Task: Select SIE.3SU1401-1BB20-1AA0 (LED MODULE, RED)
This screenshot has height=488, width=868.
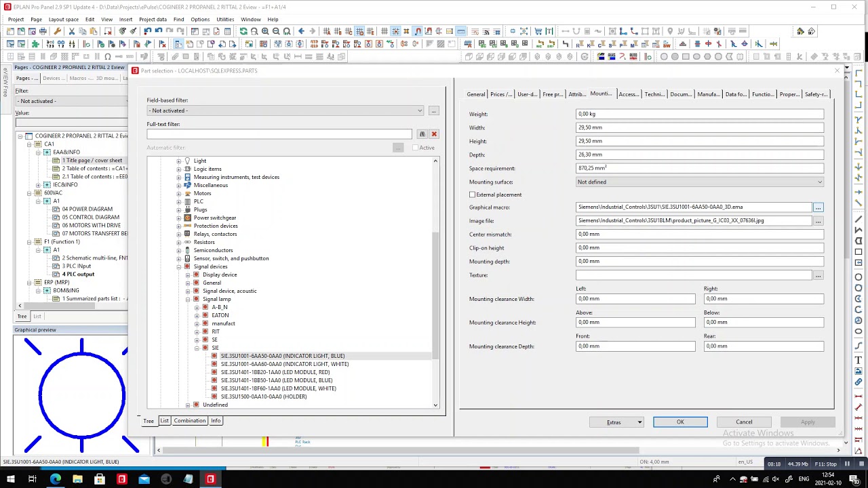Action: coord(275,372)
